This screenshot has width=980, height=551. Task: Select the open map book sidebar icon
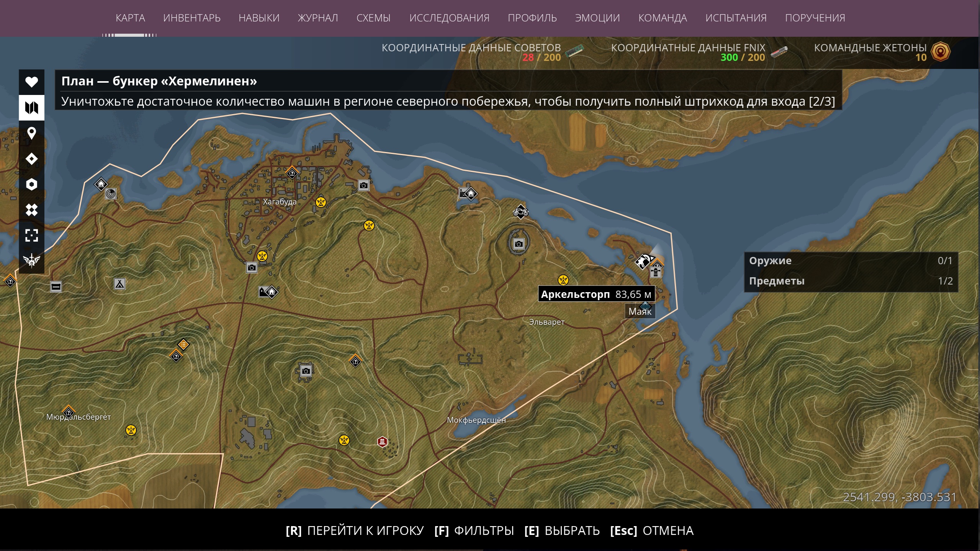[x=31, y=108]
